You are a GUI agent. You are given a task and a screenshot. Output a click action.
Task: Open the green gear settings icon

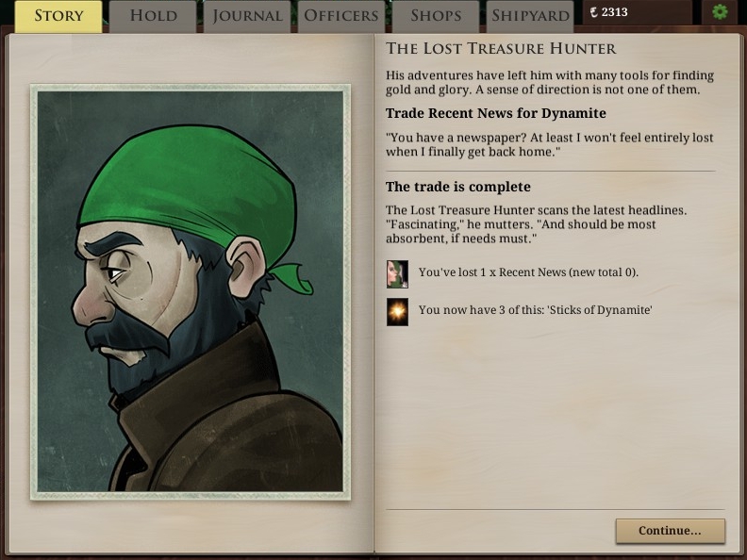coord(720,11)
